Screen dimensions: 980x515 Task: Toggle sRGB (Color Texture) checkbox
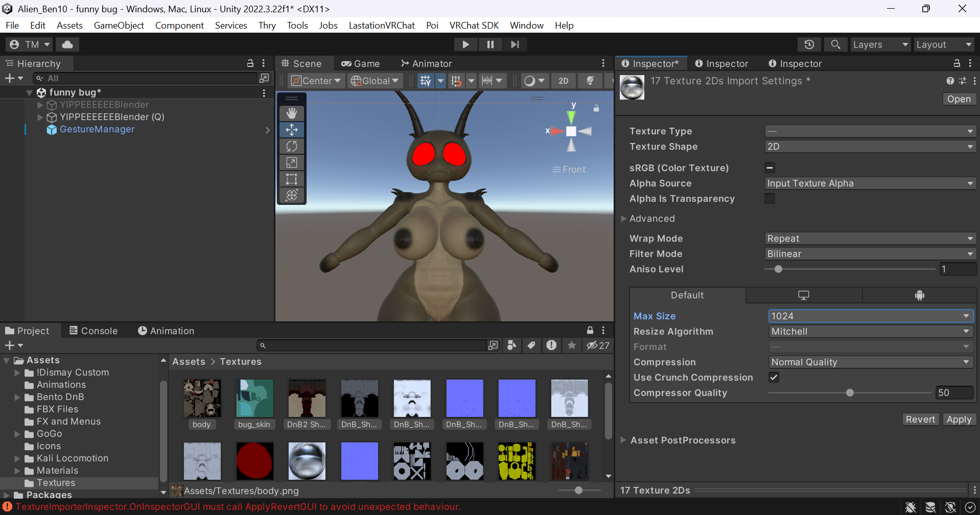click(770, 168)
